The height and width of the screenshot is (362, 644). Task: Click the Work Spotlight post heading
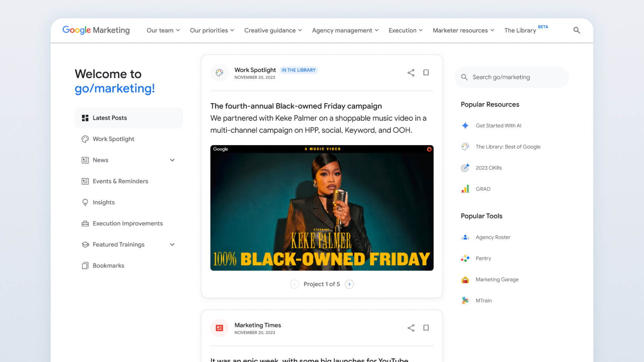click(x=255, y=70)
